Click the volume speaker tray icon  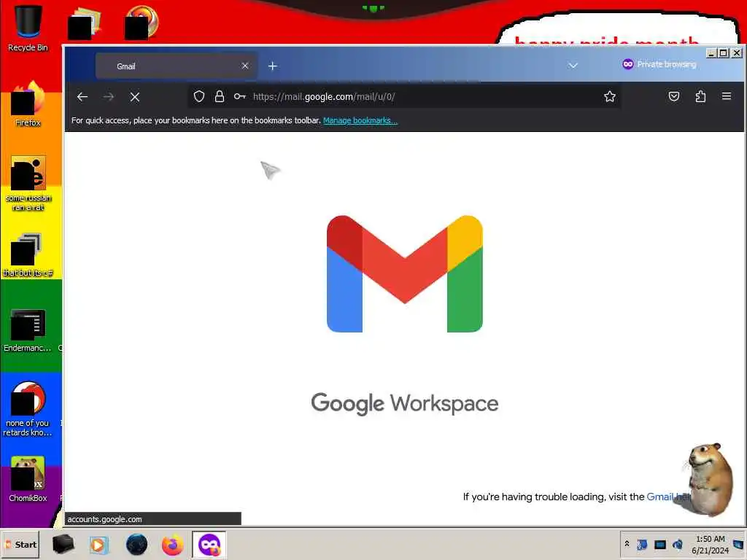[678, 544]
